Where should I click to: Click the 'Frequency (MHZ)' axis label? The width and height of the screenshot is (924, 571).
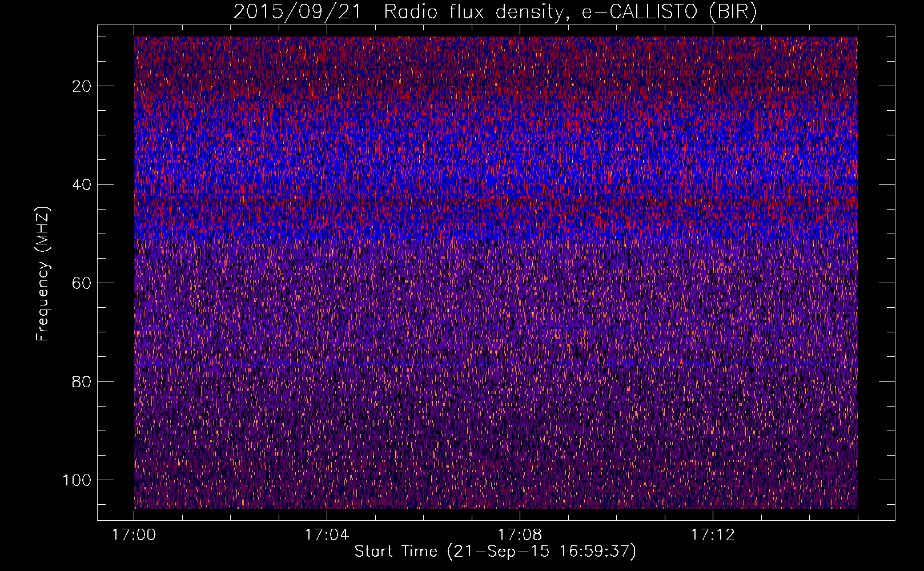tap(43, 274)
